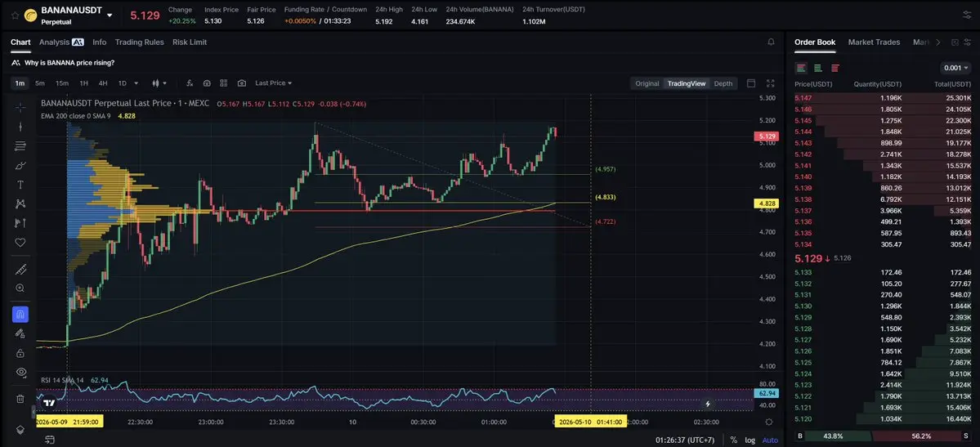Image resolution: width=980 pixels, height=447 pixels.
Task: Add BANANAUSDT to favorites with star icon
Action: pyautogui.click(x=15, y=15)
